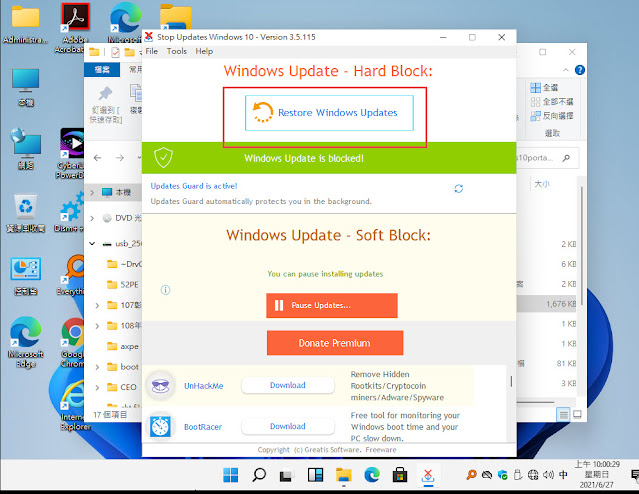Expand the 本機 tree node

[92, 192]
